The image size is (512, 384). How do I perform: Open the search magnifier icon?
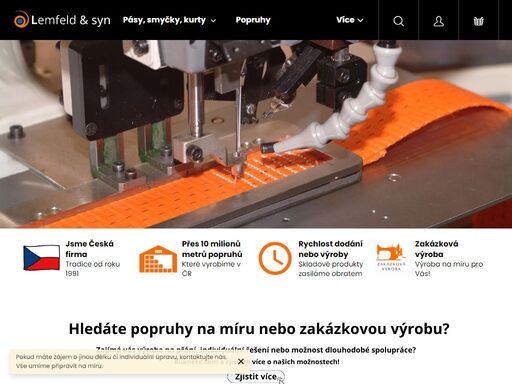(398, 21)
